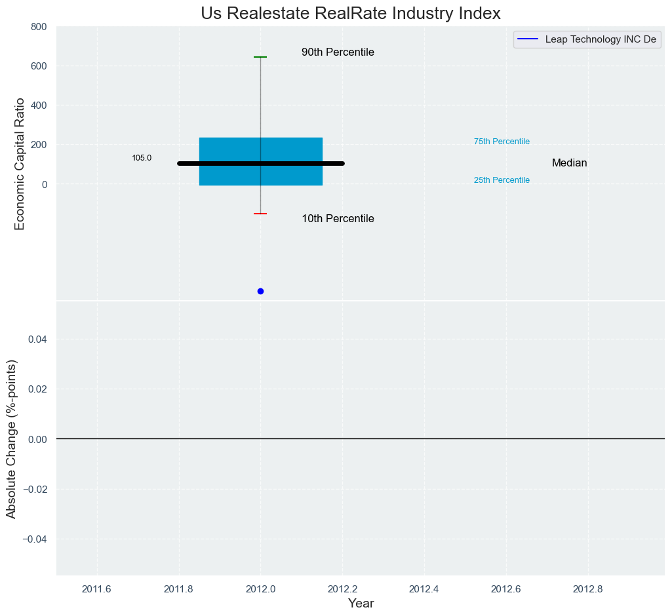Click the 'Year' x-axis label

point(361,604)
